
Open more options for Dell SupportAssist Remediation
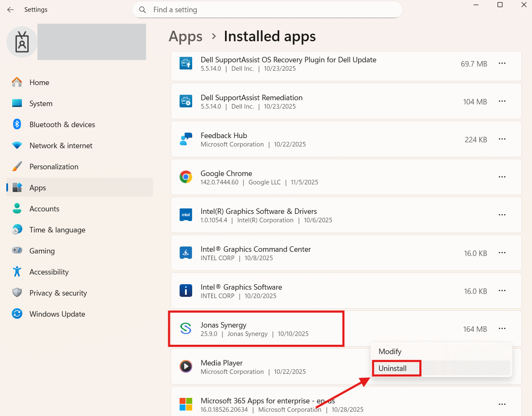(502, 101)
